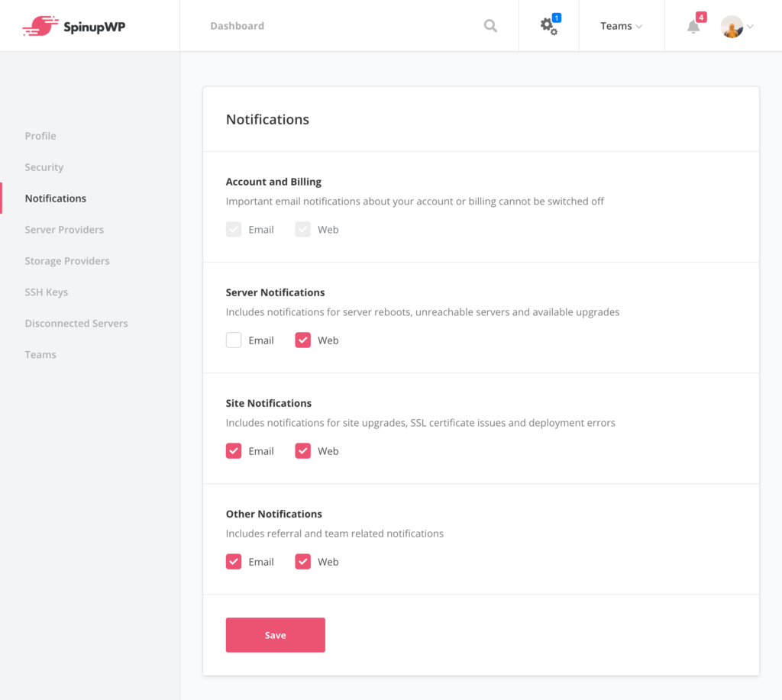Screen dimensions: 782x700
Task: Click disabled Account and Billing Email checkbox
Action: [x=234, y=229]
